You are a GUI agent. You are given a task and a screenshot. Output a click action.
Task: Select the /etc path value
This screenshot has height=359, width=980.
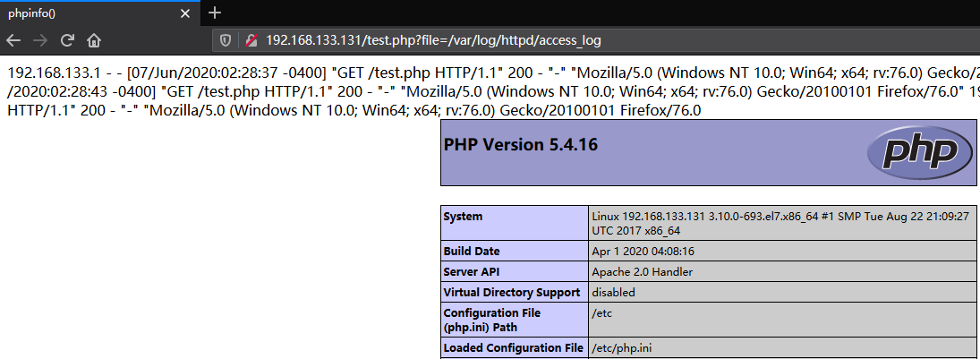pyautogui.click(x=602, y=313)
